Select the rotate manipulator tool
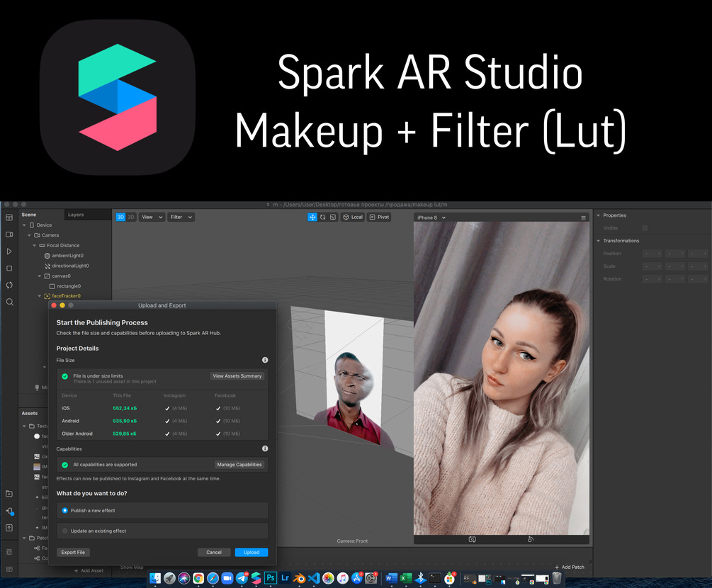Viewport: 712px width, 588px height. [x=323, y=217]
